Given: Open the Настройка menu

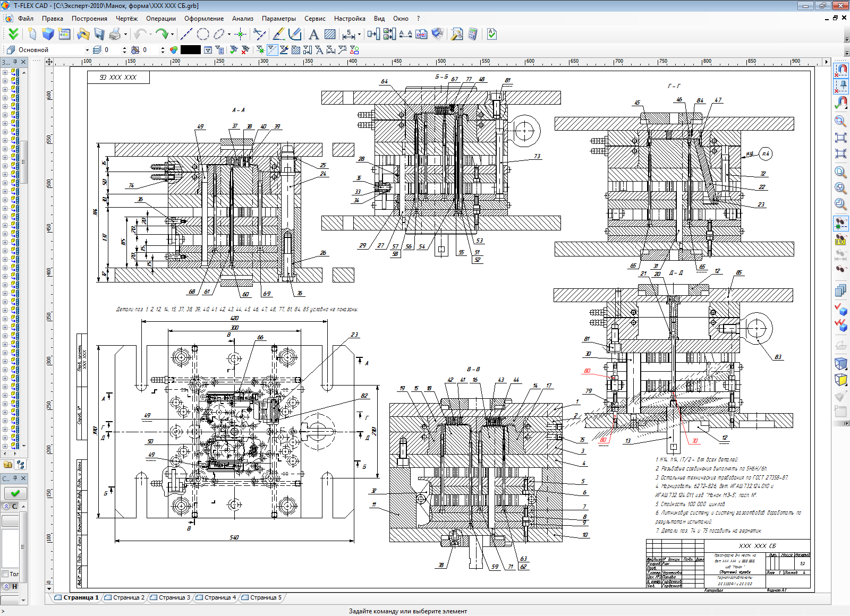Looking at the screenshot, I should pos(350,18).
